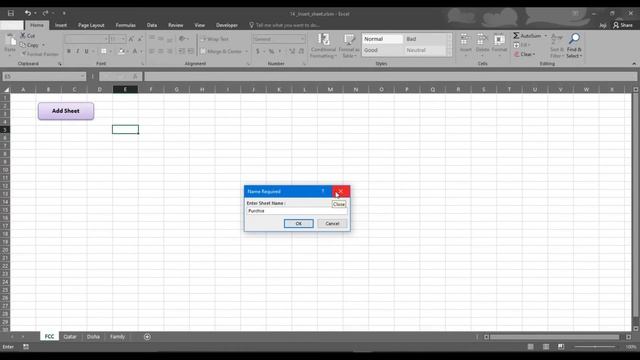The width and height of the screenshot is (640, 360).
Task: Click the Accounting Number Format dollar icon
Action: click(258, 51)
